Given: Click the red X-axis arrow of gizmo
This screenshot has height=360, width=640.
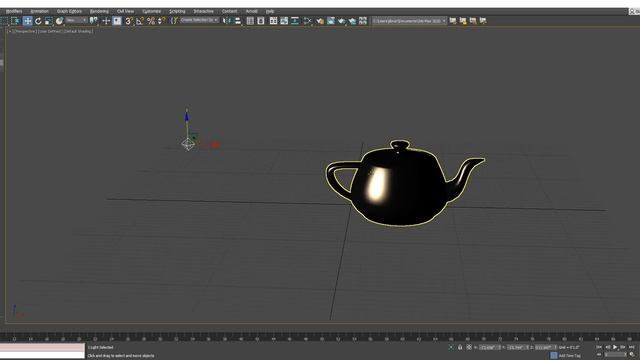Looking at the screenshot, I should 215,144.
